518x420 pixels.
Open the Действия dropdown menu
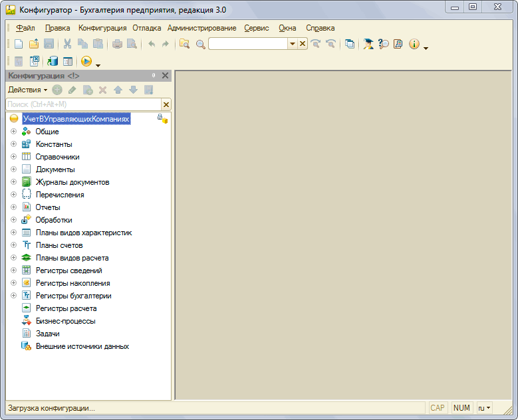pos(28,90)
